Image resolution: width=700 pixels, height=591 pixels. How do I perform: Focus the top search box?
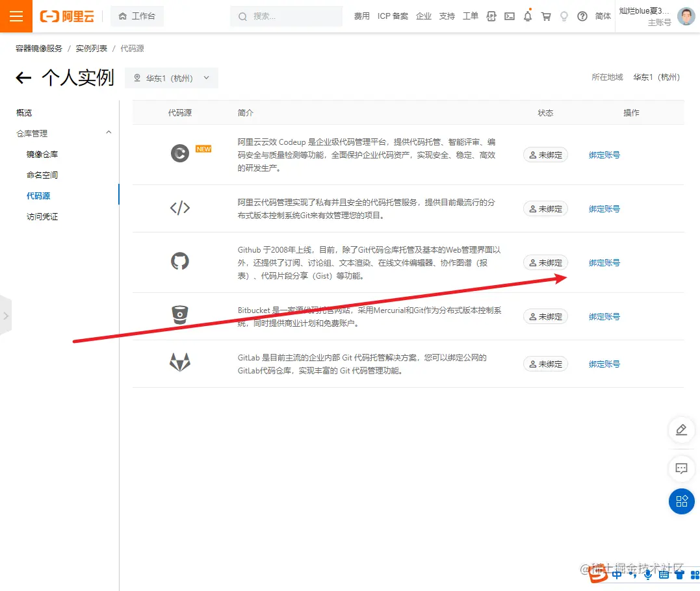[x=286, y=16]
